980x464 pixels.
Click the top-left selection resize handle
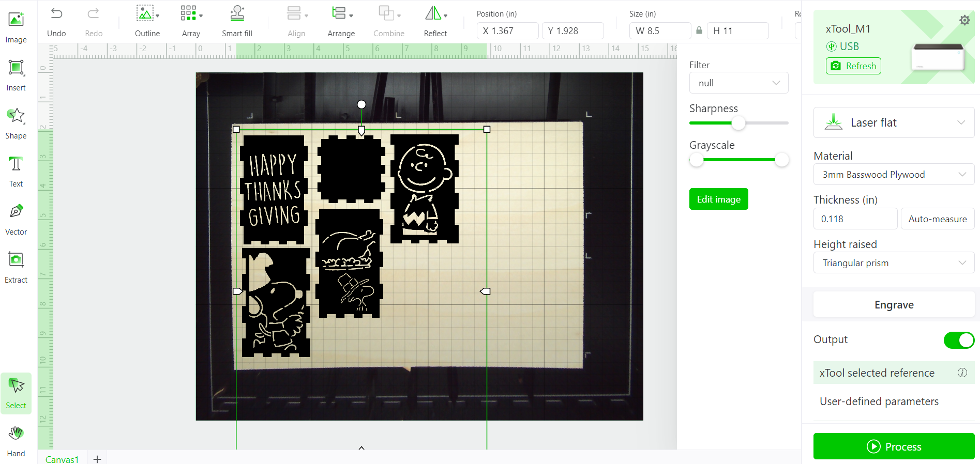point(236,129)
